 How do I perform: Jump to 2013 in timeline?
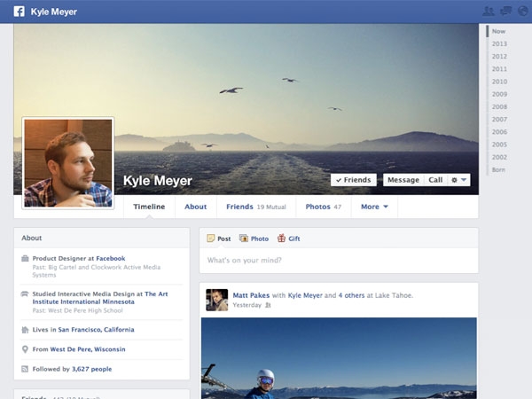(499, 43)
